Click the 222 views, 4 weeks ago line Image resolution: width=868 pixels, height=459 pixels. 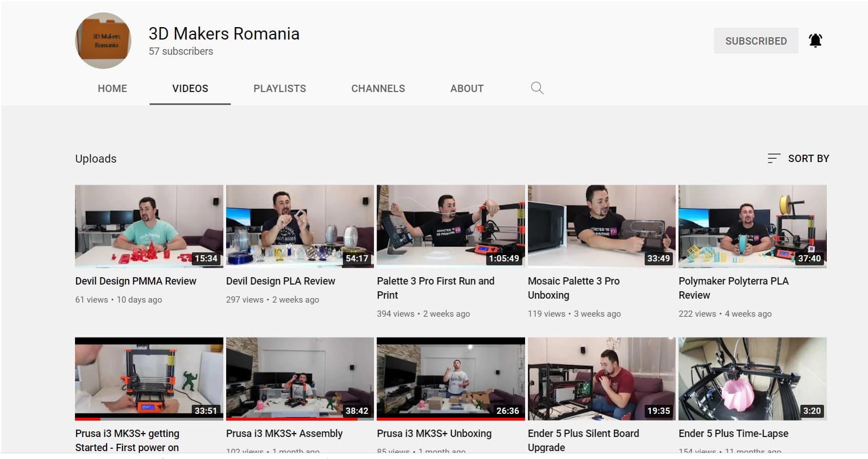click(725, 314)
